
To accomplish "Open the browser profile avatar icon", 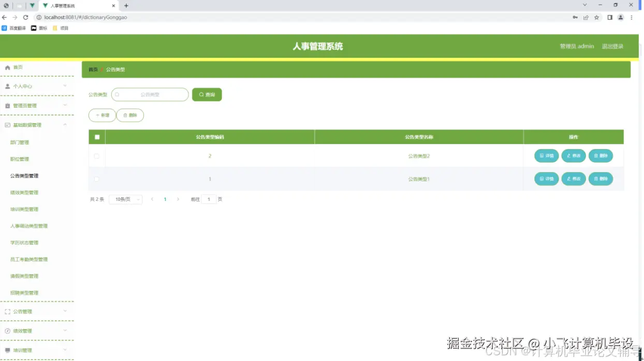I will pos(621,17).
